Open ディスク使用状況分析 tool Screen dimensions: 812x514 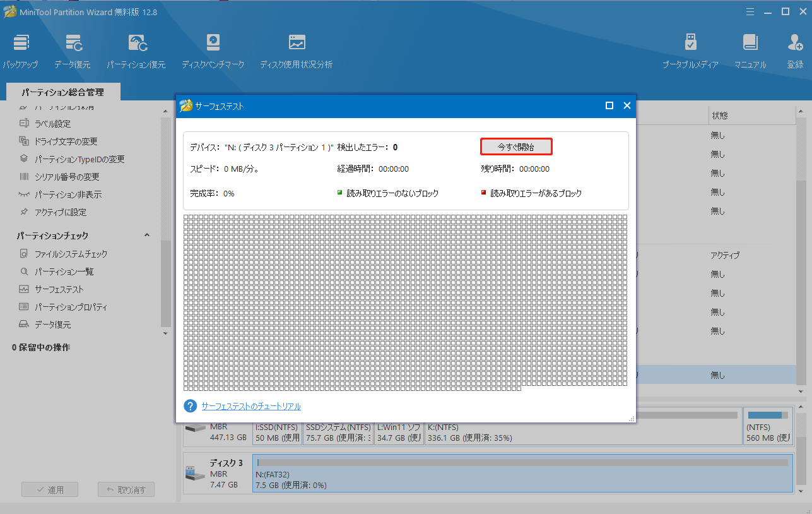[x=296, y=52]
